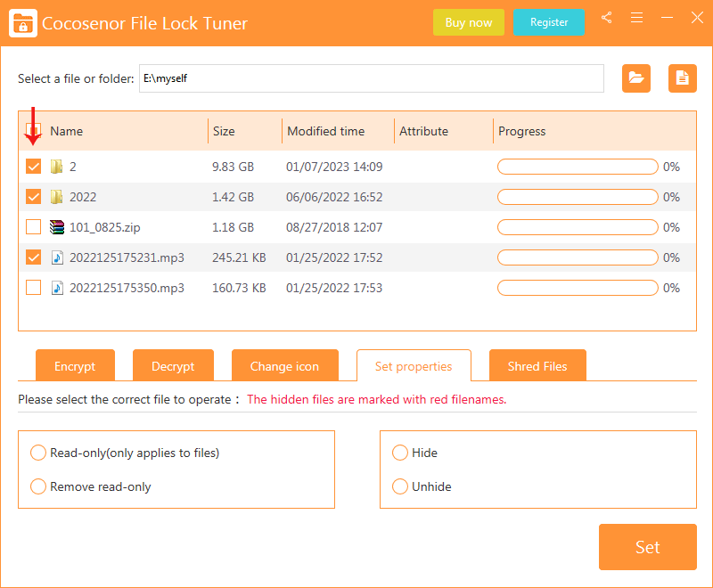Select the Read-only radio option
The image size is (713, 588).
click(x=38, y=453)
